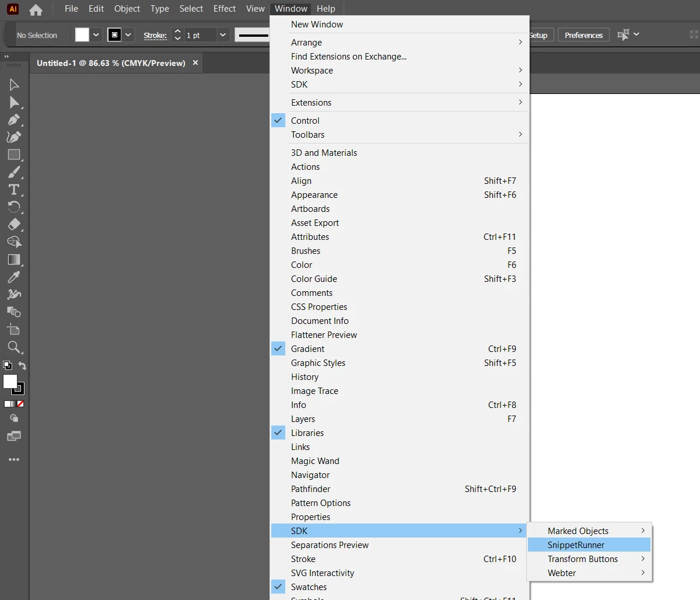Uncheck the Gradient panel menu item
The width and height of the screenshot is (700, 600).
[400, 349]
